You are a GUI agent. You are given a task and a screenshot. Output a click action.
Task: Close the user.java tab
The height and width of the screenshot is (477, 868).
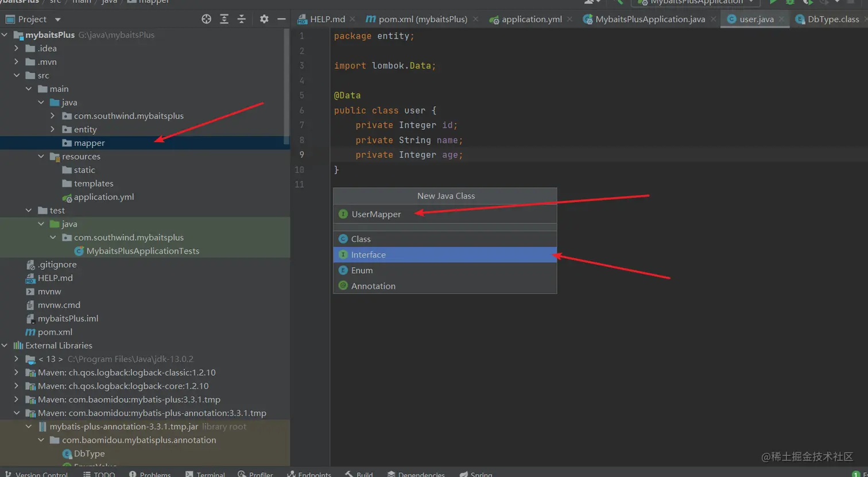tap(781, 19)
